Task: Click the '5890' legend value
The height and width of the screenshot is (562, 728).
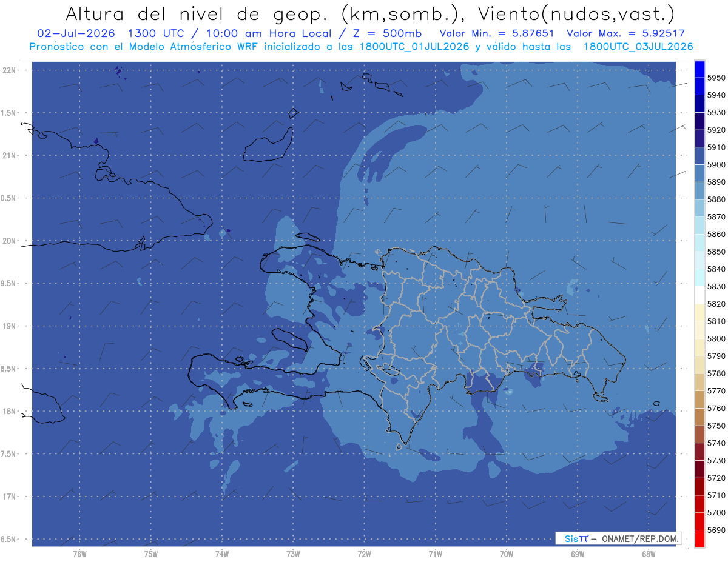Action: 716,182
